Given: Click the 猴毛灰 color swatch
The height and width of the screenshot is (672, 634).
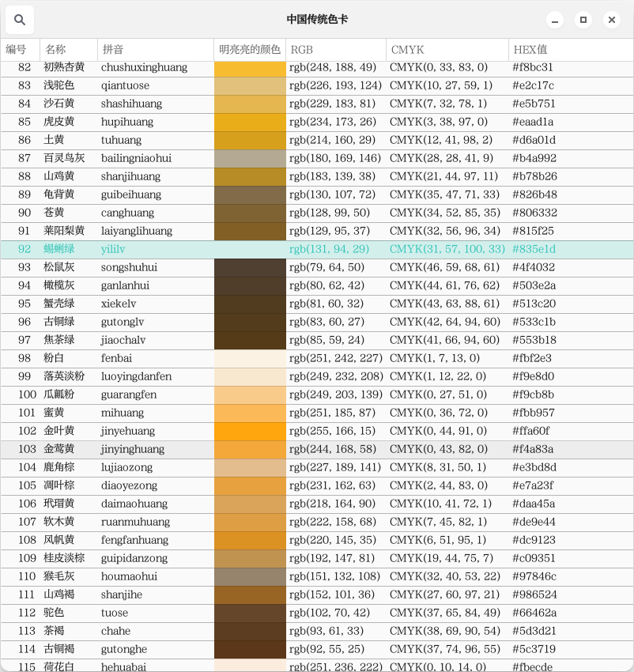Looking at the screenshot, I should (250, 577).
